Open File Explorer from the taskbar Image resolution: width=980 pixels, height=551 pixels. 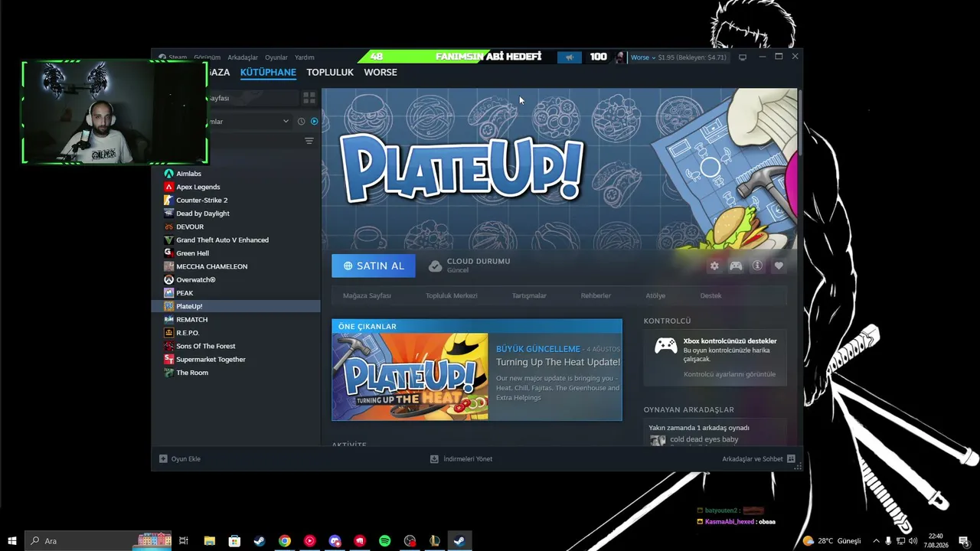(210, 541)
